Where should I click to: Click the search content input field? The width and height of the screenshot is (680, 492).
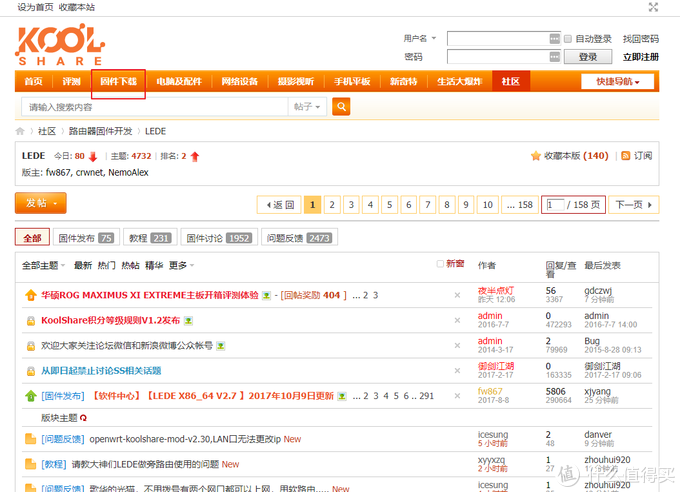[155, 107]
